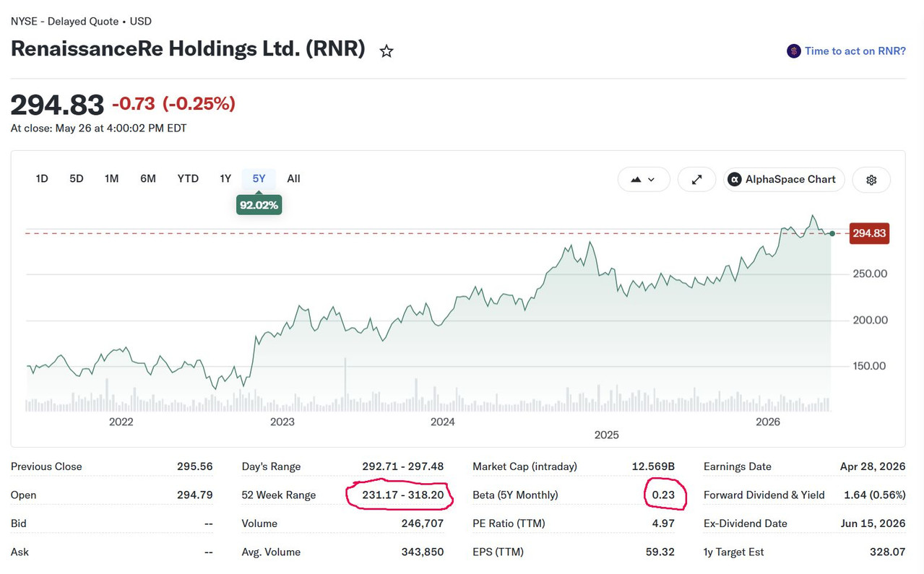Viewport: 924px width, 574px height.
Task: Click the Volume value 246,707
Action: click(423, 523)
